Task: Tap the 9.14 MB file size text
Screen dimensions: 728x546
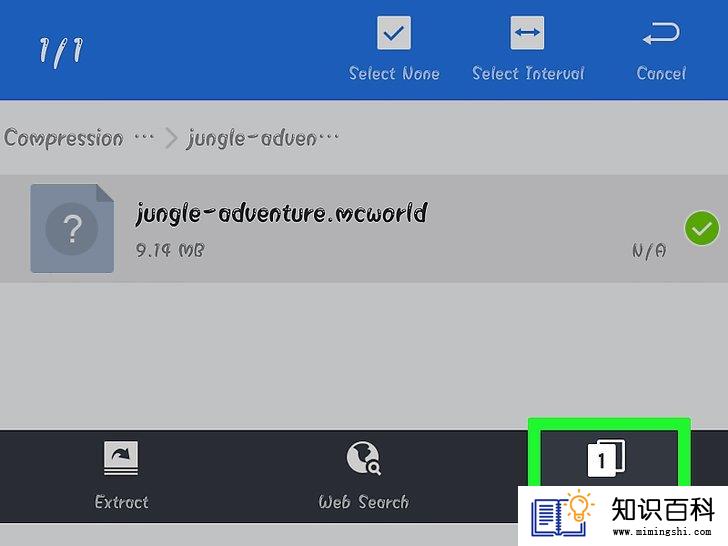Action: tap(169, 251)
